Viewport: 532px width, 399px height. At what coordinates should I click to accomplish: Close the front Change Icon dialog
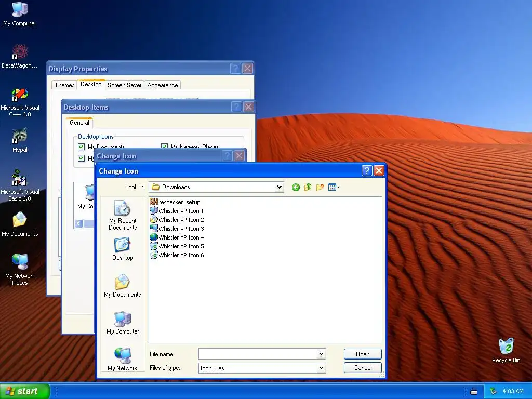379,170
